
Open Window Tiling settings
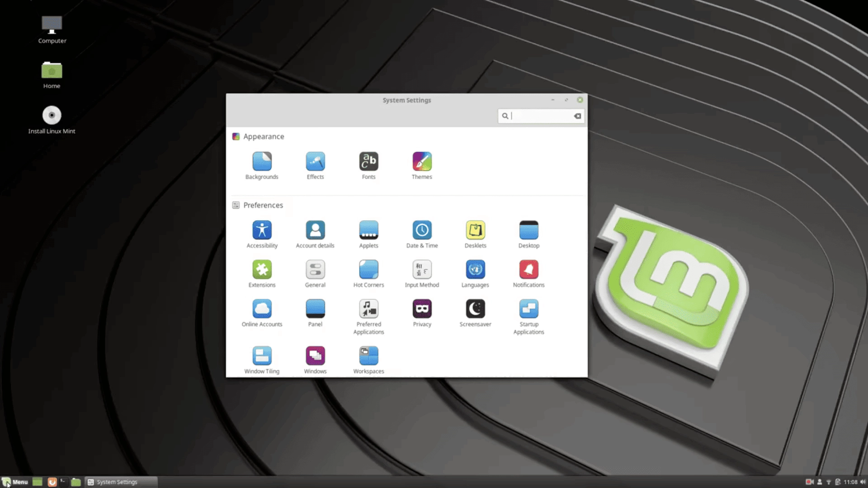pyautogui.click(x=262, y=360)
